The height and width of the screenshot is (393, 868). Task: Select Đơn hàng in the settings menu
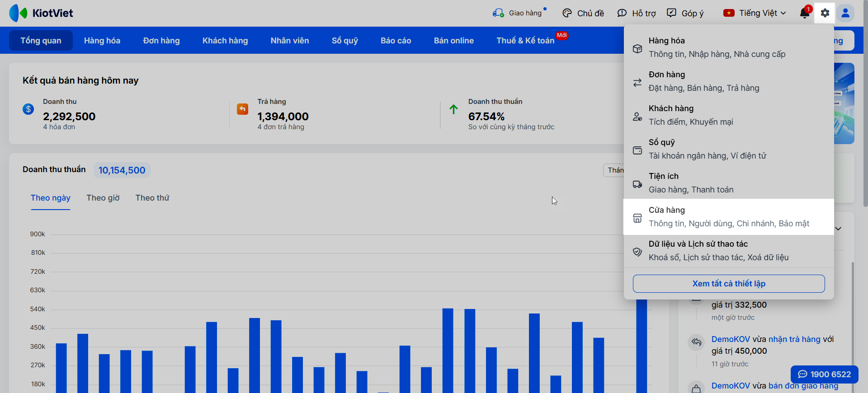click(x=729, y=81)
